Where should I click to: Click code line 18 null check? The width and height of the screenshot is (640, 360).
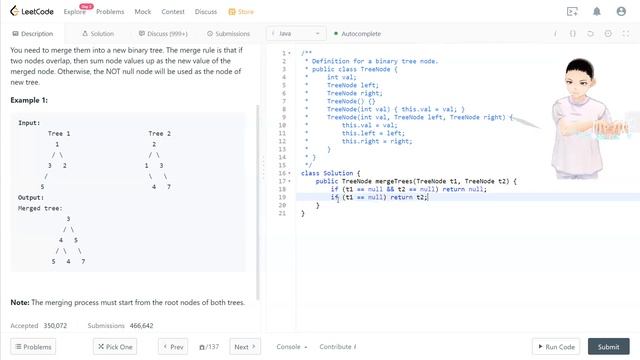point(409,189)
